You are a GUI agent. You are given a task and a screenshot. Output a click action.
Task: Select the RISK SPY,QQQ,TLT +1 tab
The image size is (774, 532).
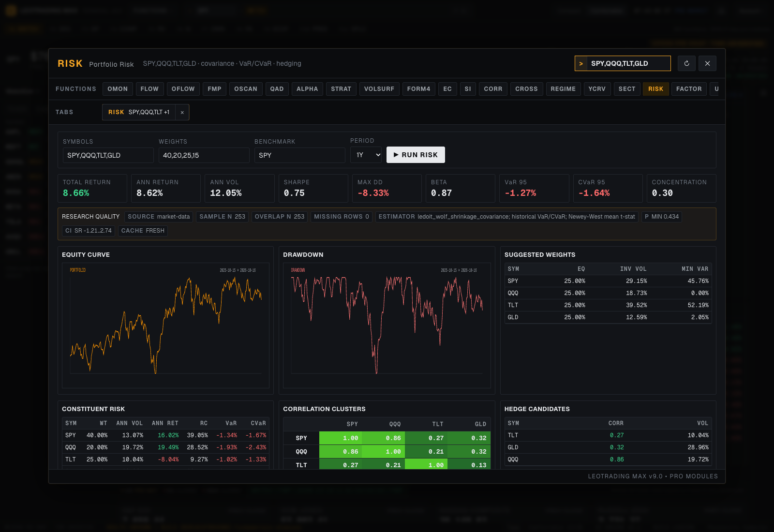tap(139, 112)
